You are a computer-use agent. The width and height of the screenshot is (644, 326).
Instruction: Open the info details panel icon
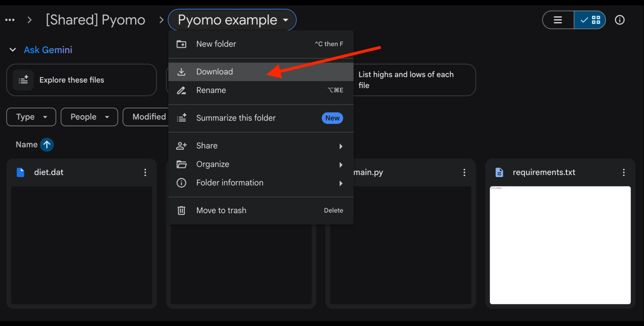coord(619,20)
